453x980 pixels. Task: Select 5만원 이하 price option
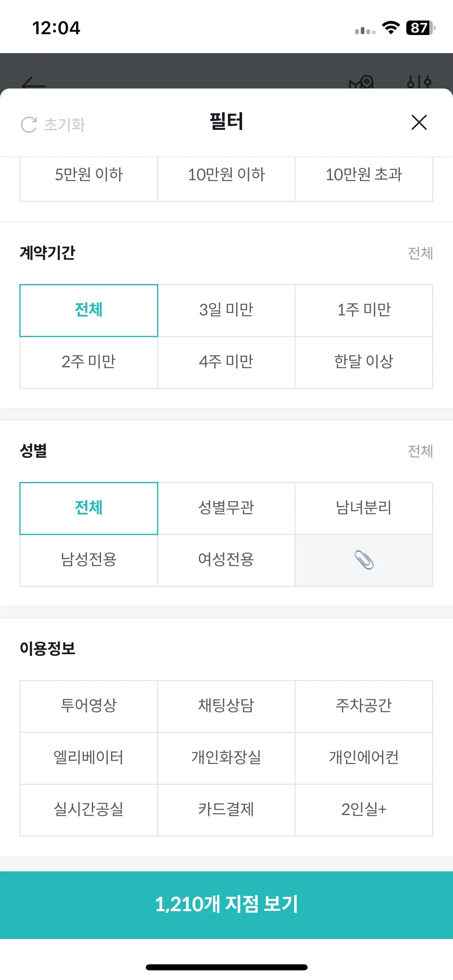click(89, 175)
